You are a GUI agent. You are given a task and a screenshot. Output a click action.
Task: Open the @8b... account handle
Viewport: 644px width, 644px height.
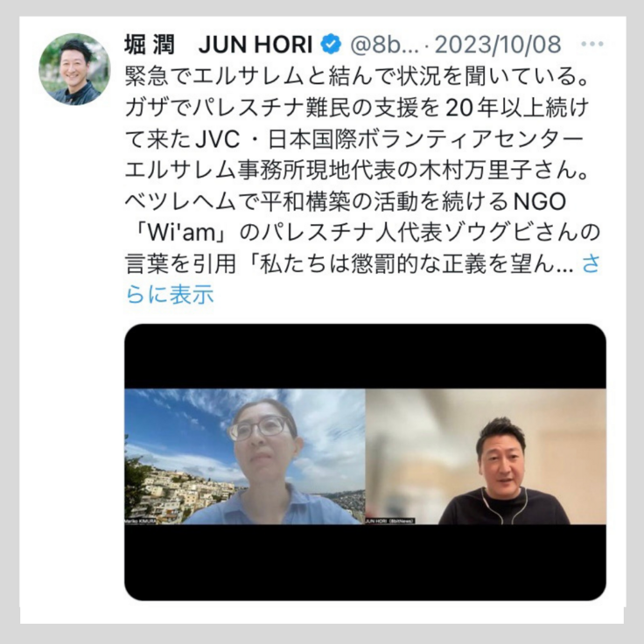(384, 45)
